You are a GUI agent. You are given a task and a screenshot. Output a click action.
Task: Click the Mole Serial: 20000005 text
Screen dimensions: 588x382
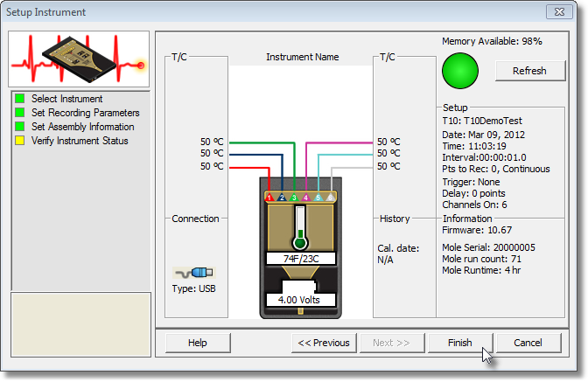click(x=488, y=247)
